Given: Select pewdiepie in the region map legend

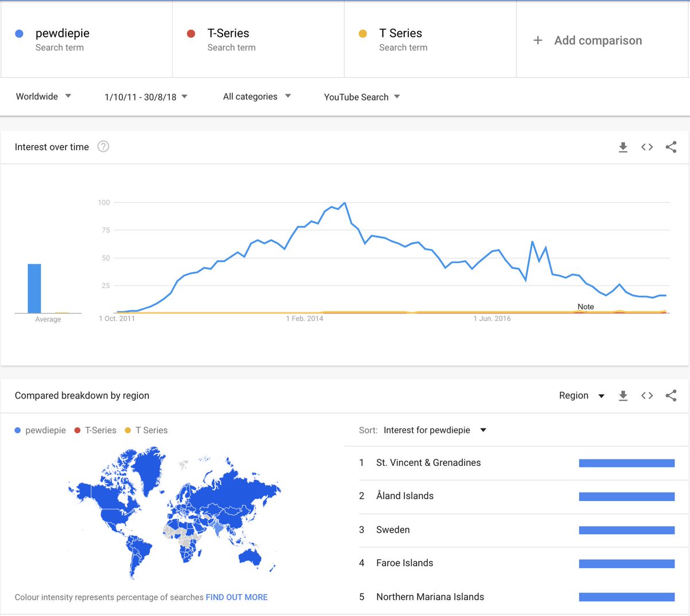Looking at the screenshot, I should (40, 430).
